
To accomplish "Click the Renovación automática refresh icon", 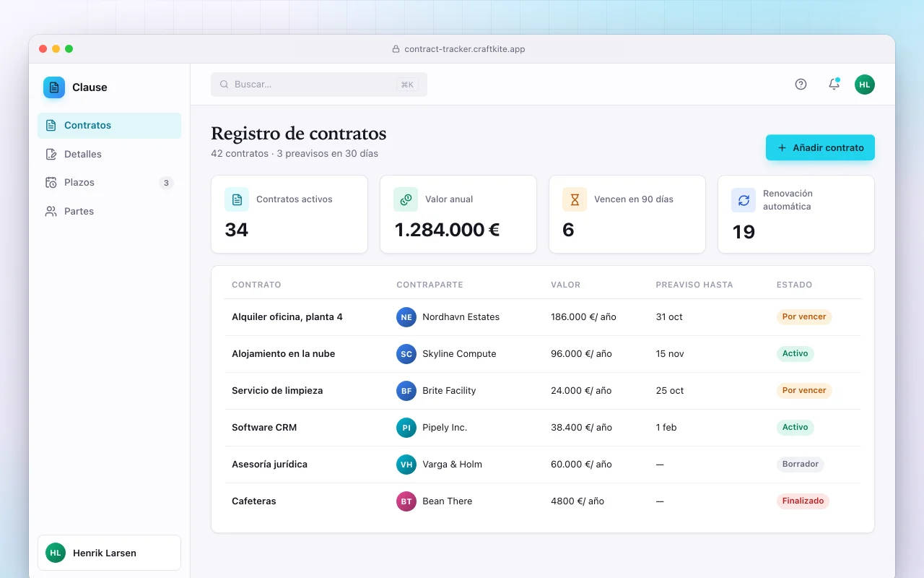I will point(744,200).
